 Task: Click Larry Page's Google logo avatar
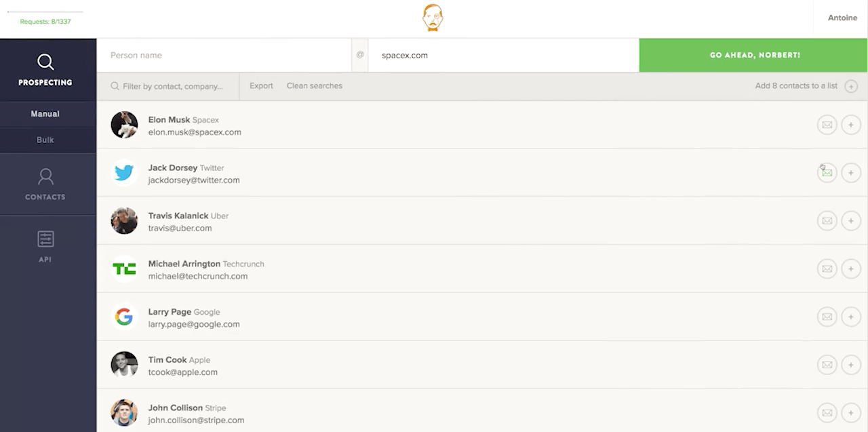[124, 317]
